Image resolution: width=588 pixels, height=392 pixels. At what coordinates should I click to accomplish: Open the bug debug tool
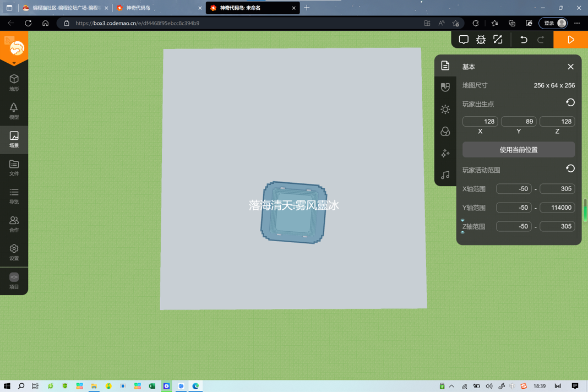click(481, 40)
